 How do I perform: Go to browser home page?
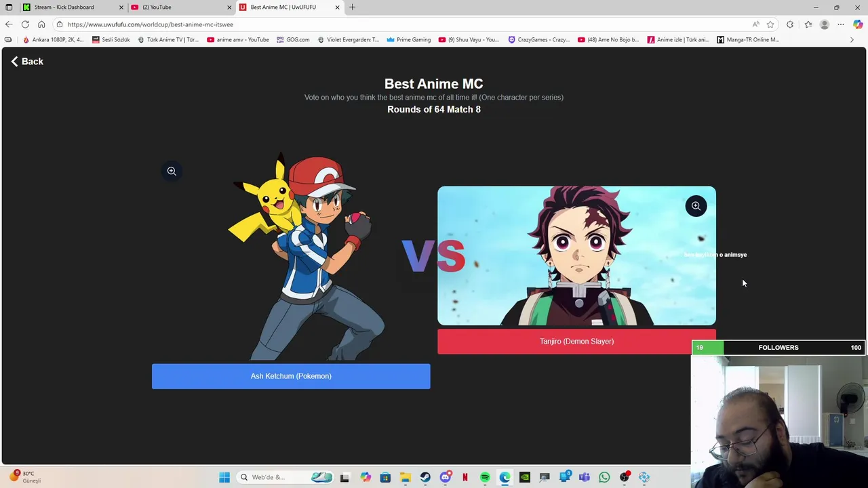click(x=41, y=24)
